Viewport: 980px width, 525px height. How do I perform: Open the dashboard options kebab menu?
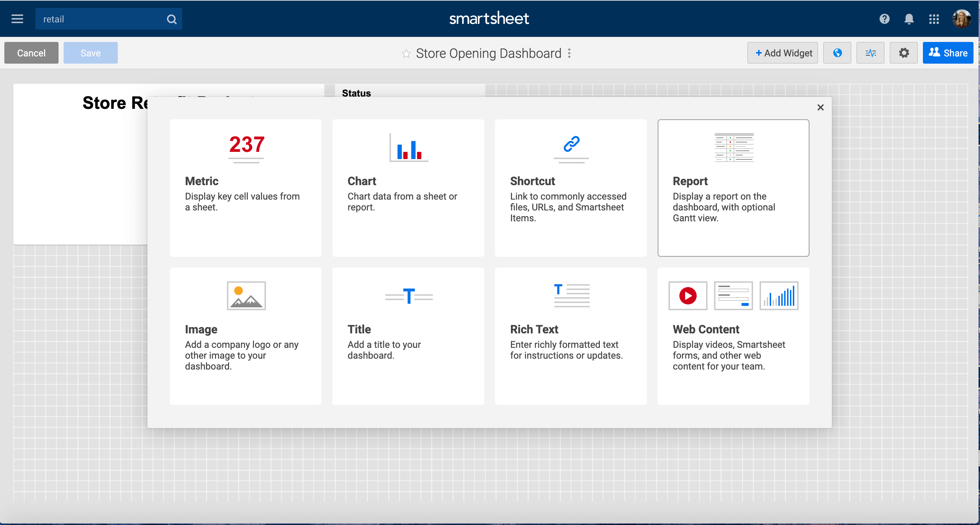pos(569,53)
